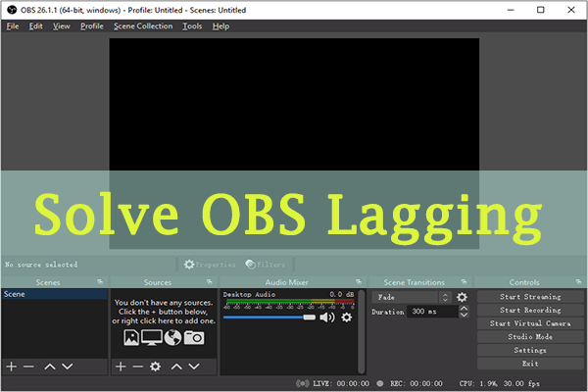
Task: Open the Profile menu
Action: 92,26
